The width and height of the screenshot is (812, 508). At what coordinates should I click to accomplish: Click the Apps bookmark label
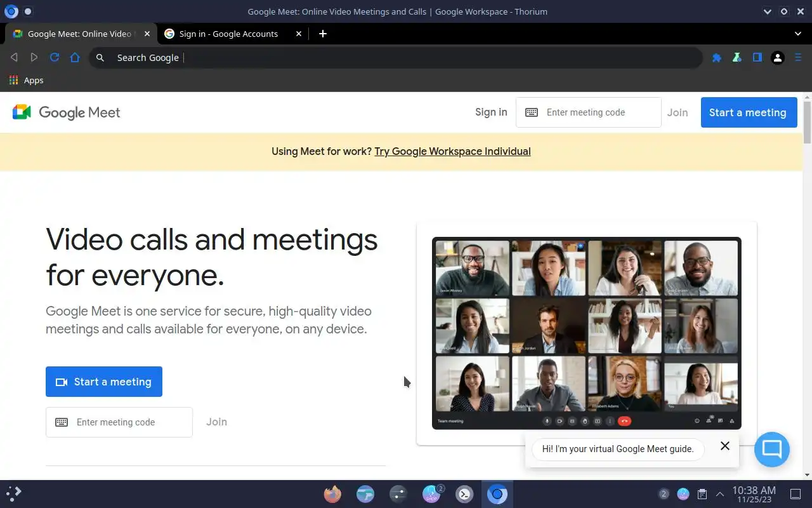[x=34, y=80]
